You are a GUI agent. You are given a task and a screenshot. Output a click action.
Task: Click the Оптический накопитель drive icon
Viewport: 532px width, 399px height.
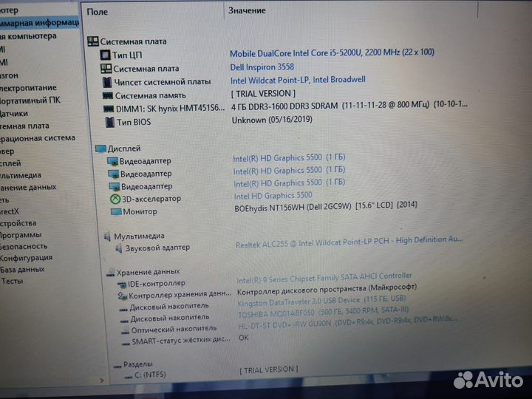[x=122, y=330]
